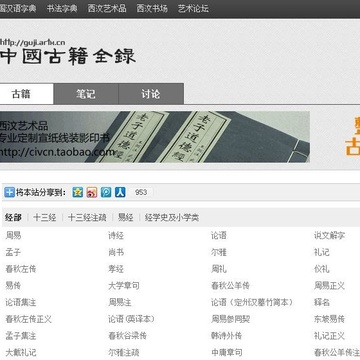This screenshot has height=360, width=360.
Task: Open 艺术论坛 in the top navigation
Action: pyautogui.click(x=193, y=9)
